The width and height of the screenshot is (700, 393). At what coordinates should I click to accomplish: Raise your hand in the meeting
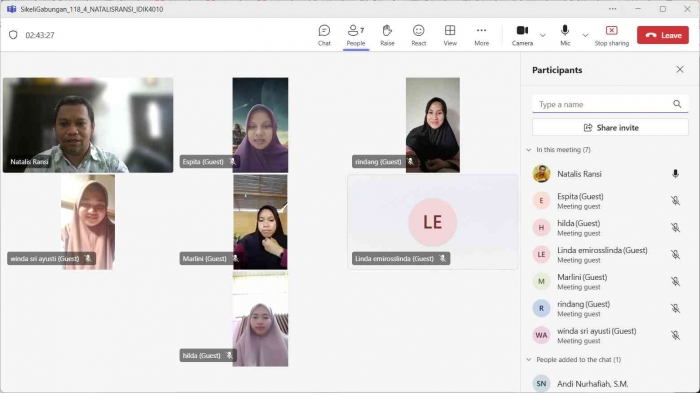387,35
